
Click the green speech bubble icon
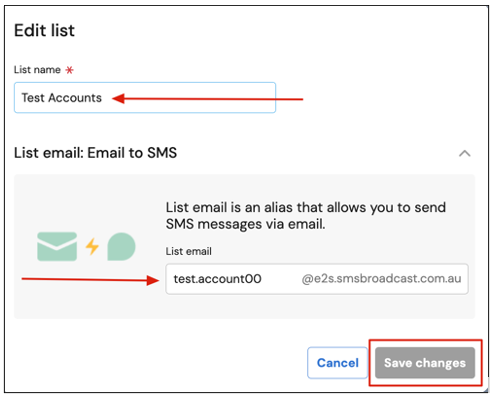(x=121, y=247)
